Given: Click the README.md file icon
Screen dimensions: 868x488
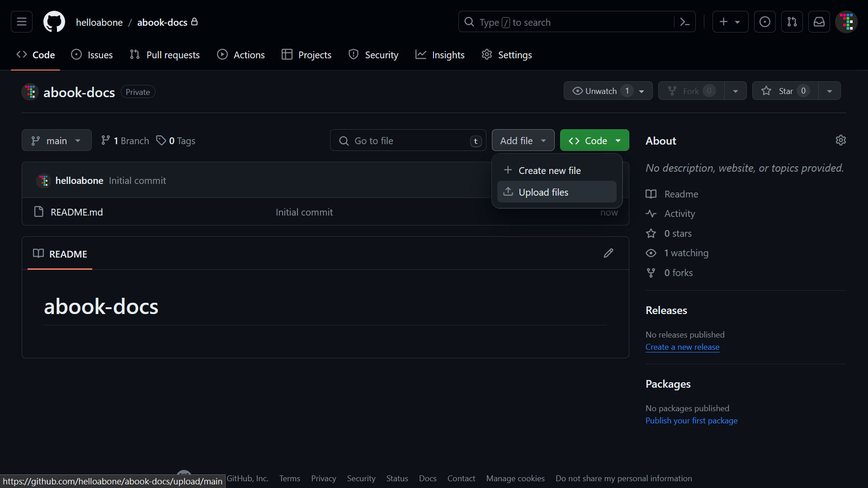Looking at the screenshot, I should (x=39, y=211).
